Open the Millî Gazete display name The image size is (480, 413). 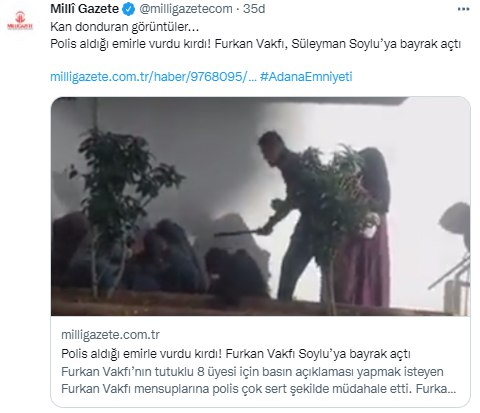pyautogui.click(x=84, y=9)
